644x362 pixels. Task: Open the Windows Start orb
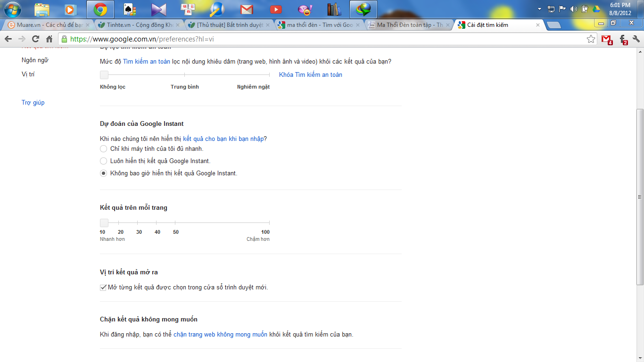click(x=13, y=9)
